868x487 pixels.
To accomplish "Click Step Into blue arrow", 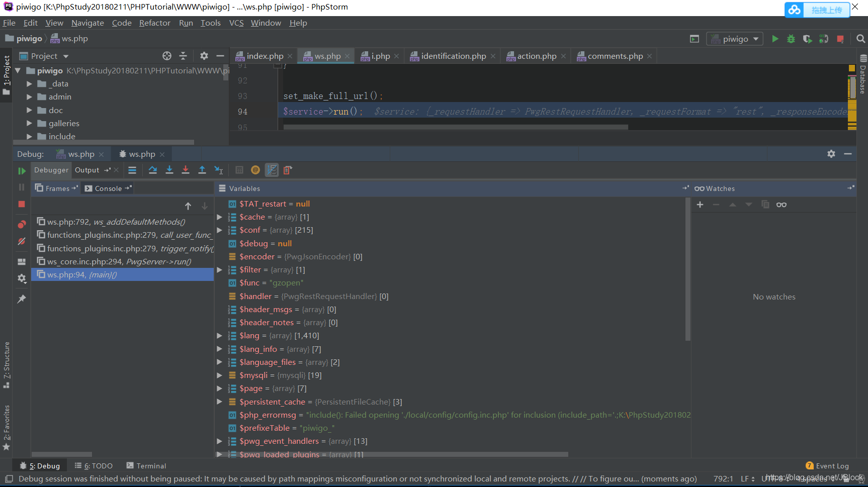I will click(169, 170).
